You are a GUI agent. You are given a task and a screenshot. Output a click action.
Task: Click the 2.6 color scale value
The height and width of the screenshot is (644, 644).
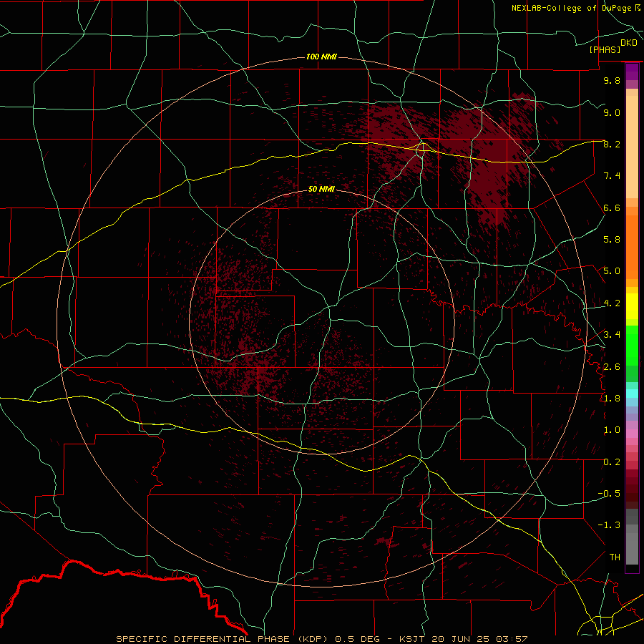(612, 367)
